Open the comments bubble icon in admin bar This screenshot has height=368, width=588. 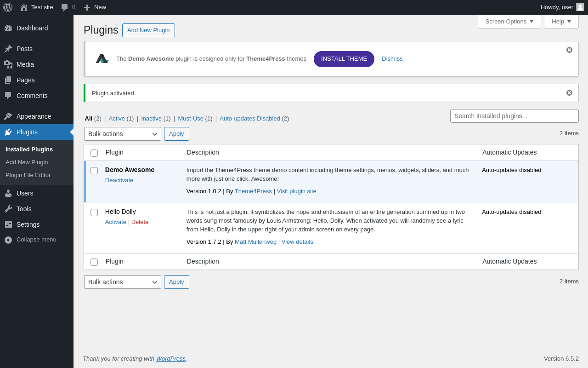click(64, 7)
